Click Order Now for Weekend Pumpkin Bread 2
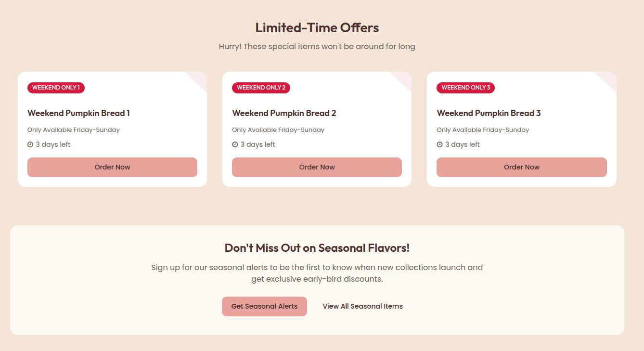This screenshot has width=644, height=351. pyautogui.click(x=317, y=167)
